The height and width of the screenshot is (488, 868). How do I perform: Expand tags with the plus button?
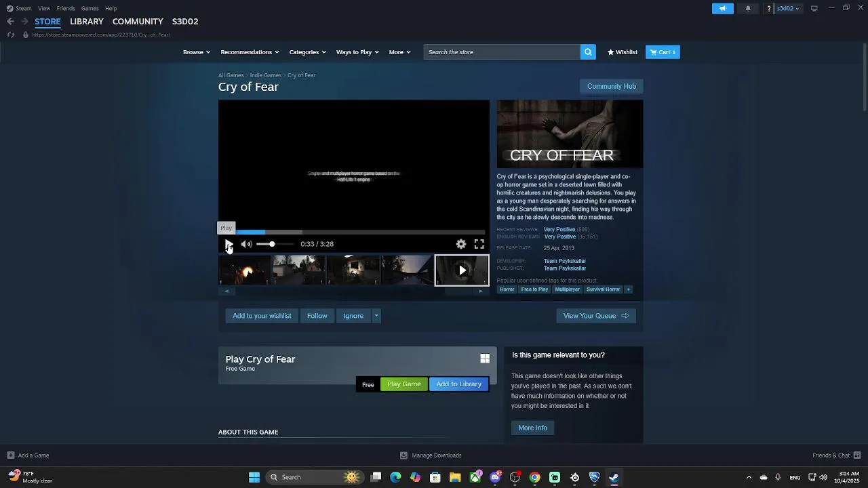pyautogui.click(x=628, y=289)
